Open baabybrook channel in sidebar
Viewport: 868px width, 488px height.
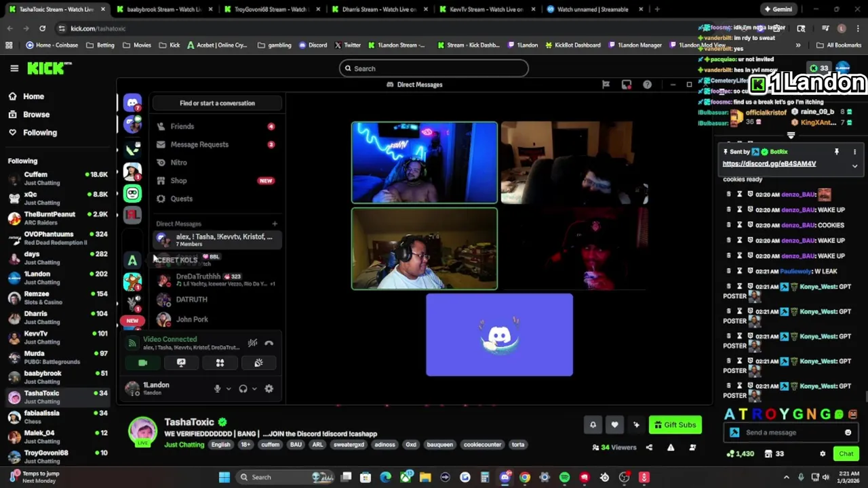(x=58, y=377)
